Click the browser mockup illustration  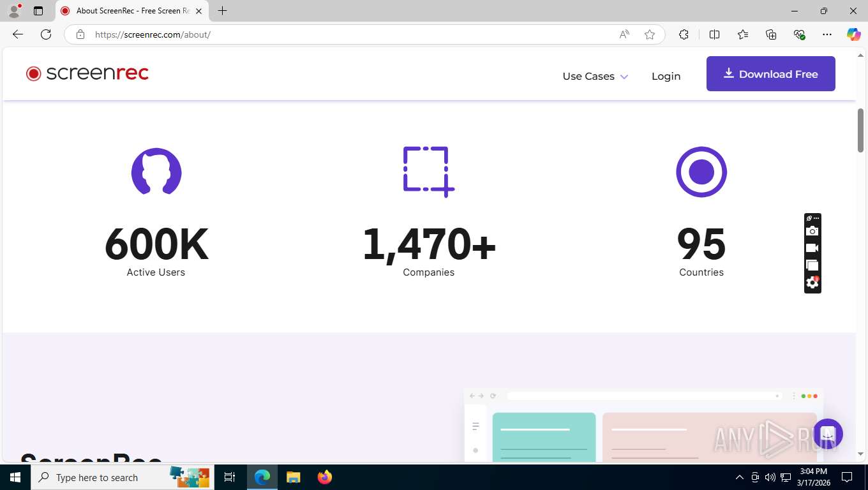[643, 424]
